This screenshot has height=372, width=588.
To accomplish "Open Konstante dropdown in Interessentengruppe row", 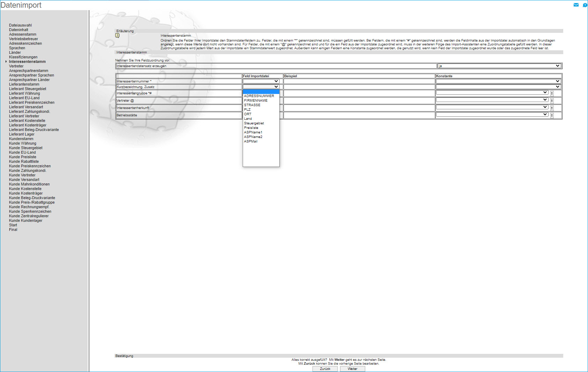I will [492, 93].
